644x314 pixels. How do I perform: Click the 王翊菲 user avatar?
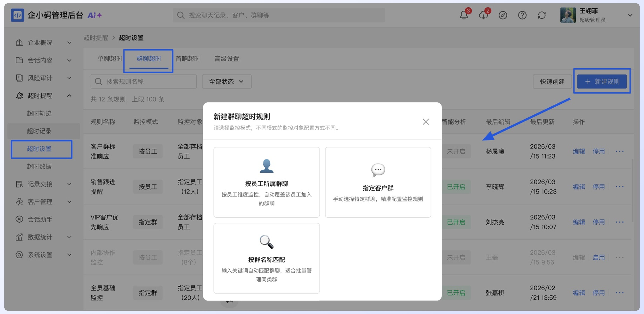(568, 15)
